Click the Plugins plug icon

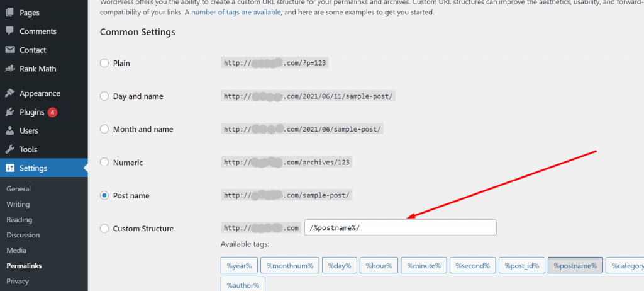[10, 112]
